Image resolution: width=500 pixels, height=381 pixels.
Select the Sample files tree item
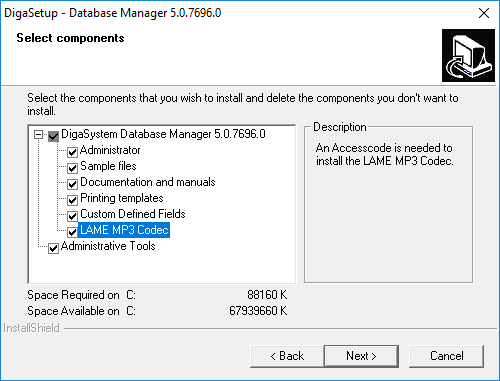coord(108,166)
